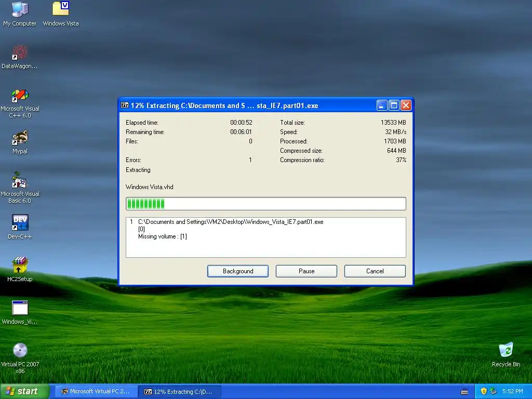Screen dimensions: 532x399
Task: Click the 5:52 PM clock
Action: [512, 391]
